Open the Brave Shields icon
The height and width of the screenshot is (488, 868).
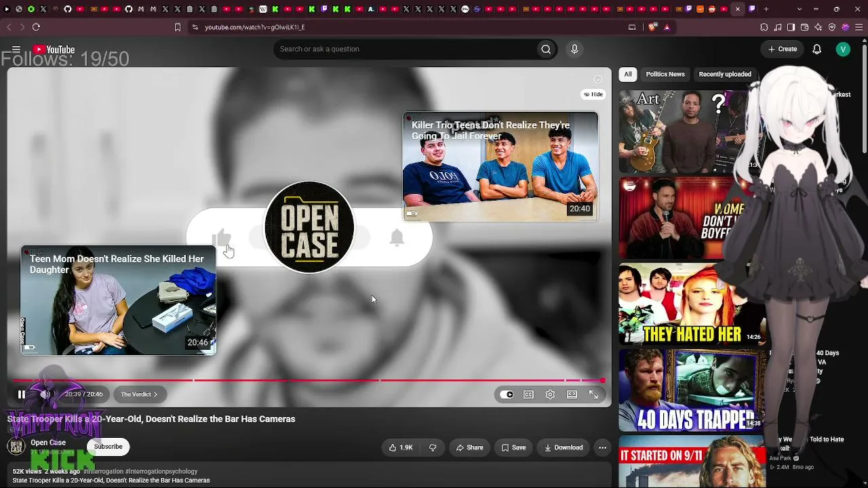click(x=653, y=27)
